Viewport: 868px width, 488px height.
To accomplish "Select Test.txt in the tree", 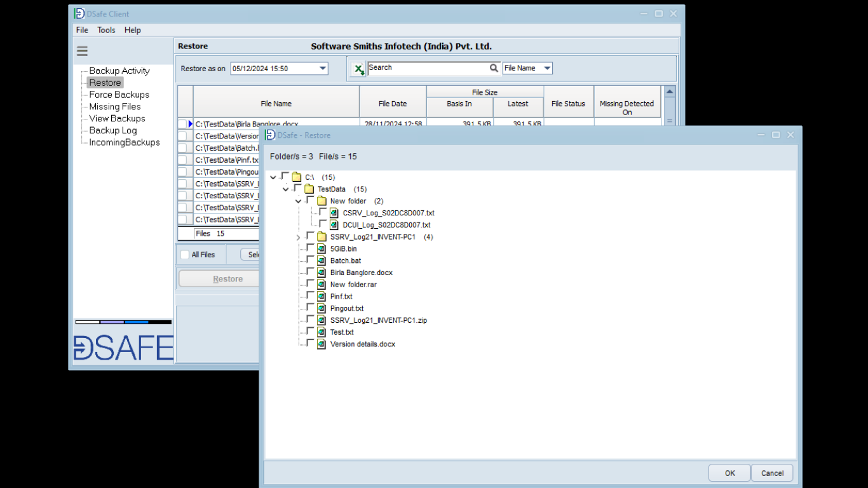I will [342, 332].
